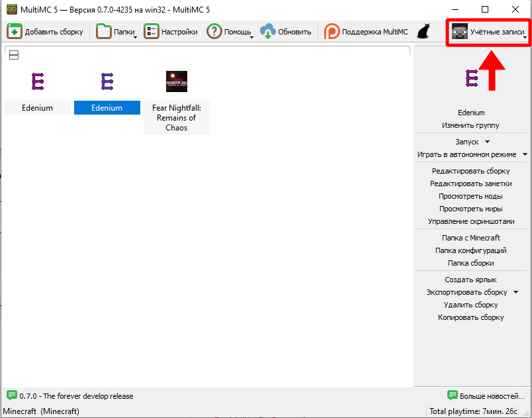Open the Папки dropdown in toolbar
532x418 pixels.
click(x=116, y=32)
